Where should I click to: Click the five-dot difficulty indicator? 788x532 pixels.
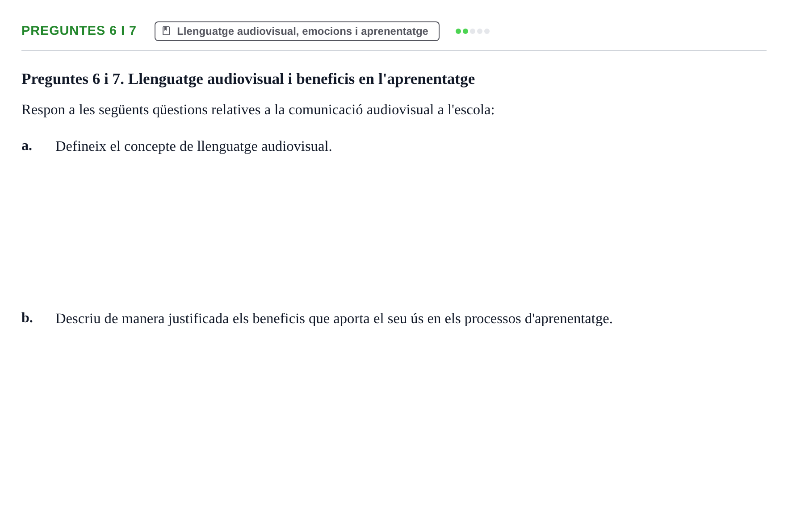coord(473,31)
